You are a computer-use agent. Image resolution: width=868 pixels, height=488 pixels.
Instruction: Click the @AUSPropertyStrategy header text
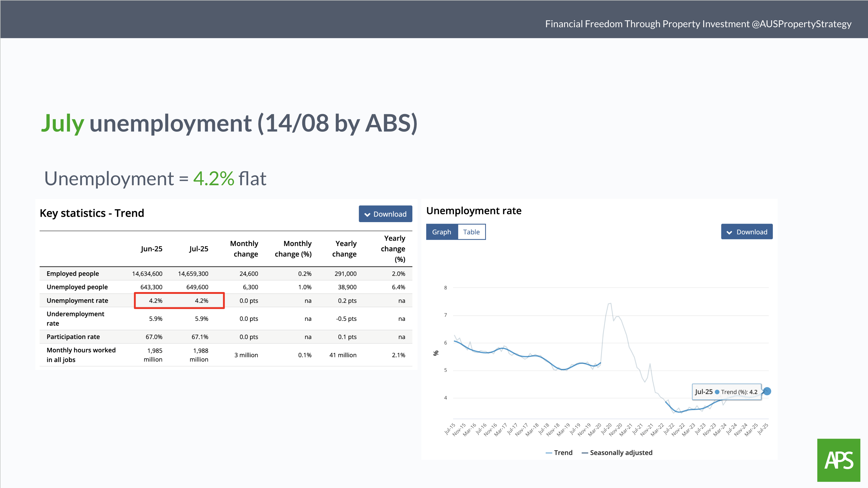[x=801, y=24]
